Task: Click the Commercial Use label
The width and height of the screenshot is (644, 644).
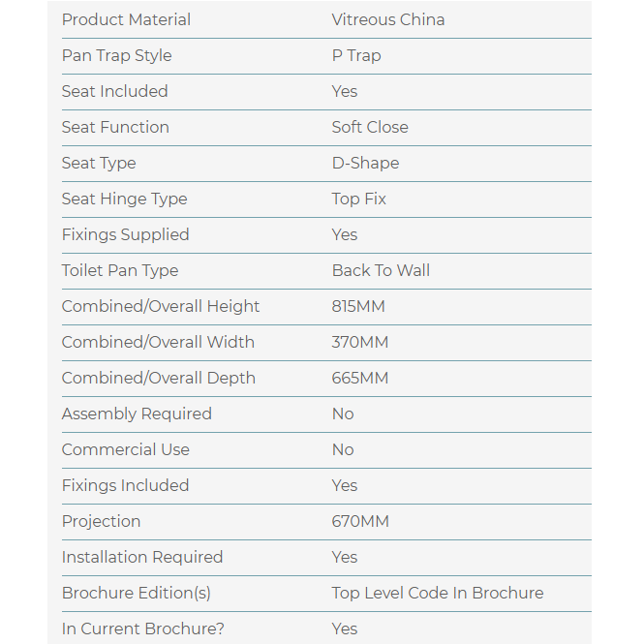Action: tap(126, 449)
